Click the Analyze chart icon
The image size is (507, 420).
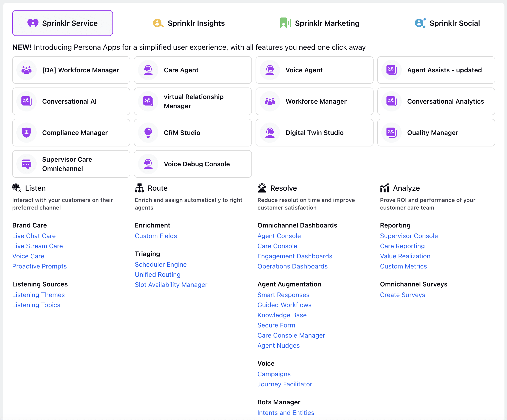385,188
